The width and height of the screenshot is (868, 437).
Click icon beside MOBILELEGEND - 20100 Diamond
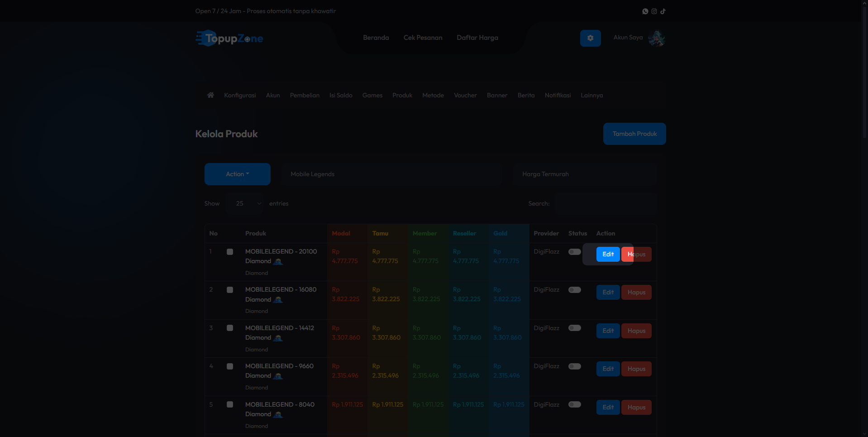pyautogui.click(x=278, y=262)
